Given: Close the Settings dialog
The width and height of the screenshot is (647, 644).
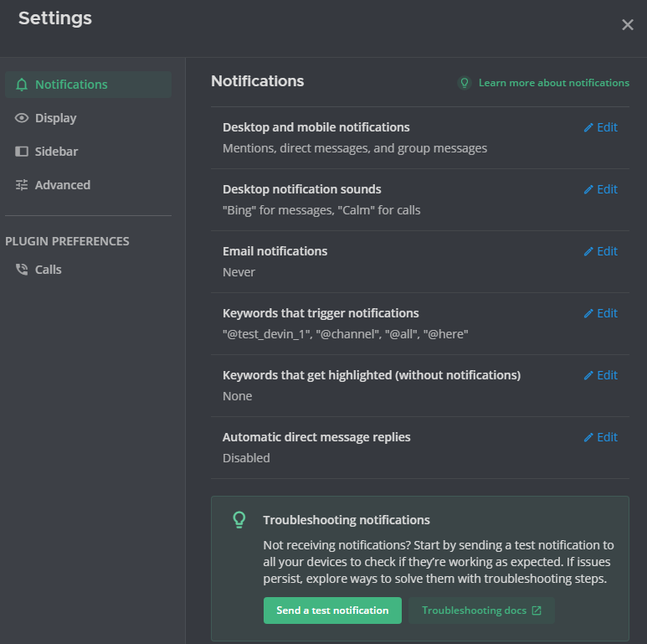Looking at the screenshot, I should point(628,25).
